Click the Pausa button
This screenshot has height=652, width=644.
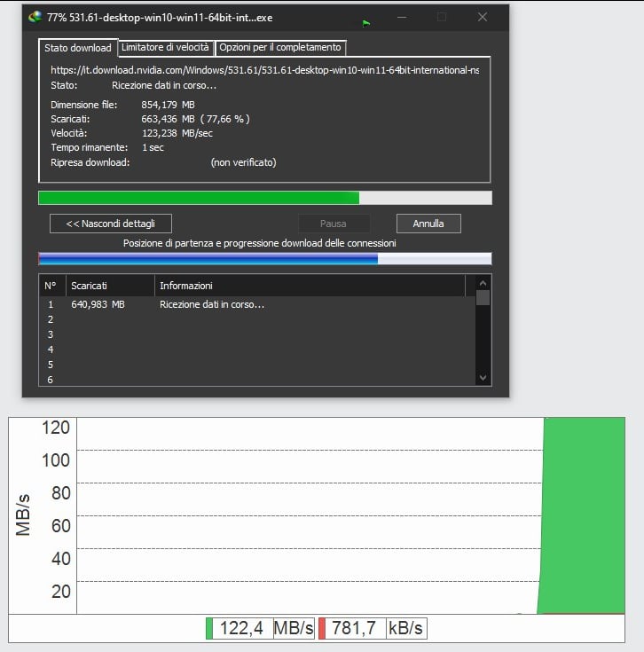334,224
